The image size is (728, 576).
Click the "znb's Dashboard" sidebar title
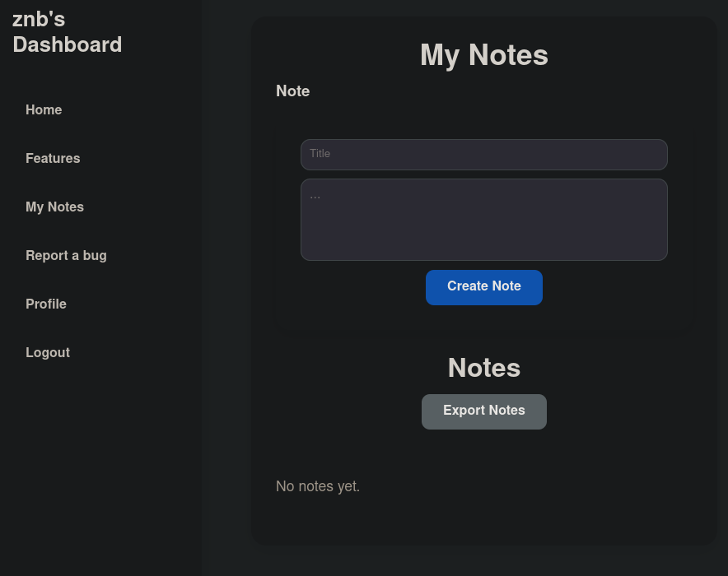tap(68, 32)
